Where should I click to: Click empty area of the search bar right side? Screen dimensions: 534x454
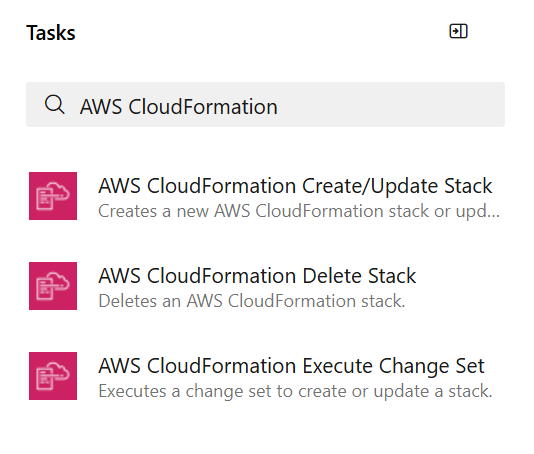click(392, 105)
